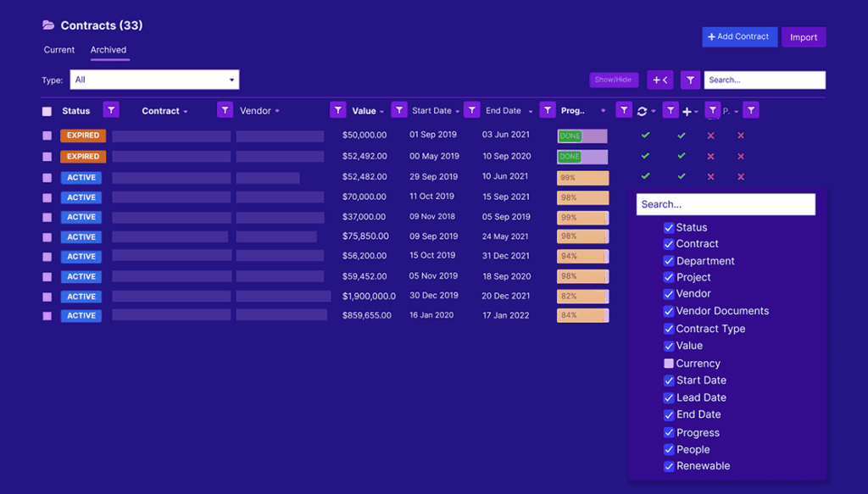Click the 82% progress bar
This screenshot has width=868, height=494.
pos(582,297)
